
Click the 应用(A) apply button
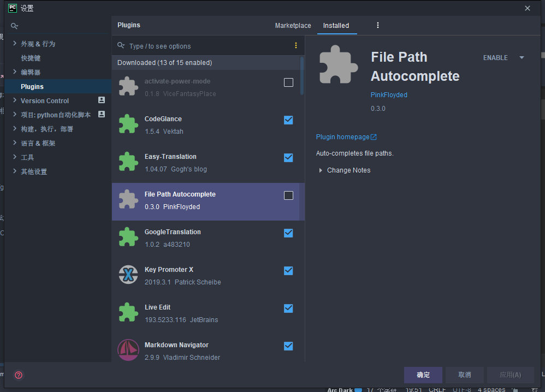[510, 375]
